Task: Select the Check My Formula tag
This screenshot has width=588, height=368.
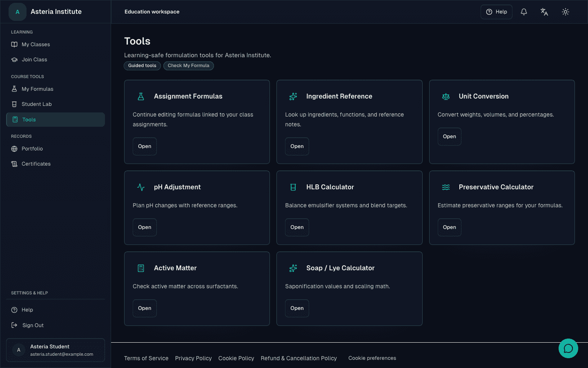Action: (x=188, y=66)
